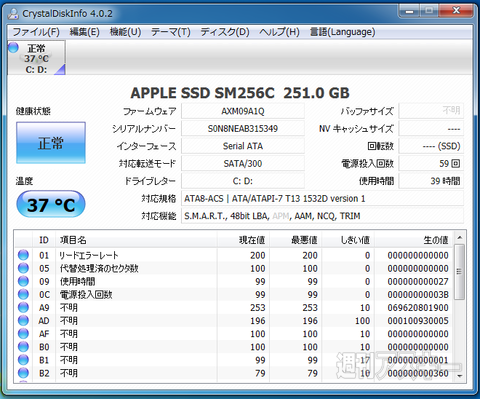Select raw value 069620801900

[418, 307]
